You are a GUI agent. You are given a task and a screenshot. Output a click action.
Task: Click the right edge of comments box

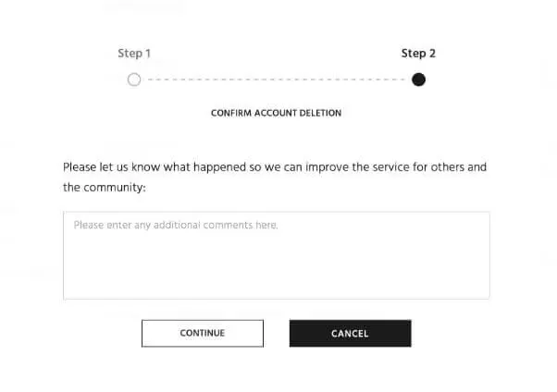(x=489, y=255)
